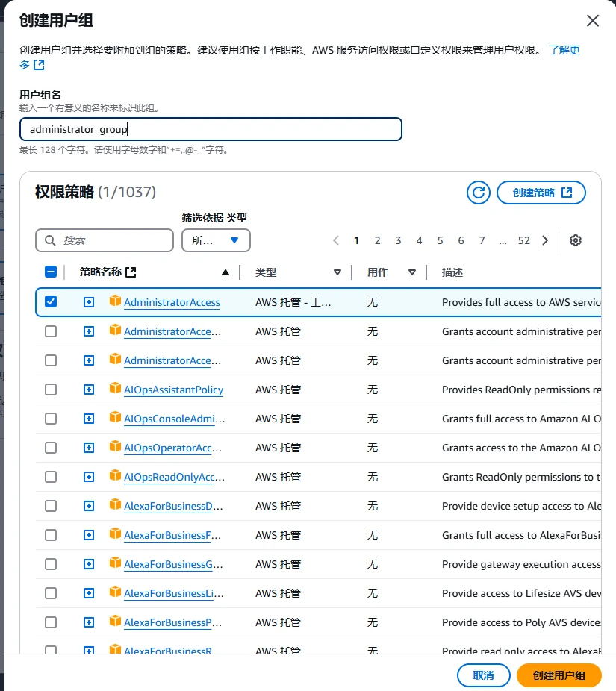Screen dimensions: 616x691
Task: Check the AlexaForBusinessF... row checkbox
Action: tap(51, 535)
